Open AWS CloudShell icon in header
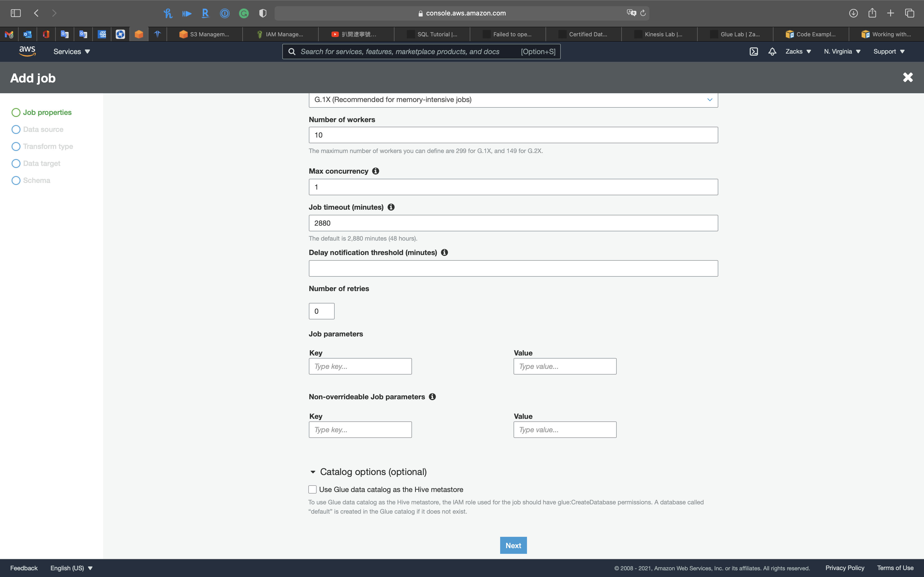The image size is (924, 577). 753,52
